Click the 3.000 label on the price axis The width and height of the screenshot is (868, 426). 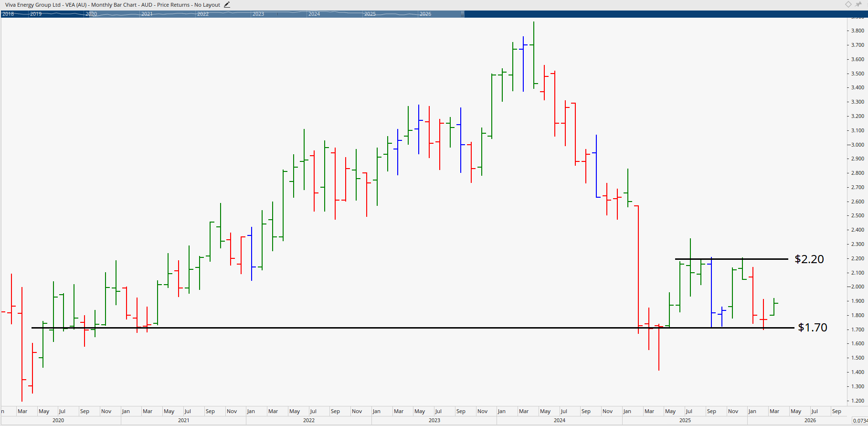coord(857,145)
